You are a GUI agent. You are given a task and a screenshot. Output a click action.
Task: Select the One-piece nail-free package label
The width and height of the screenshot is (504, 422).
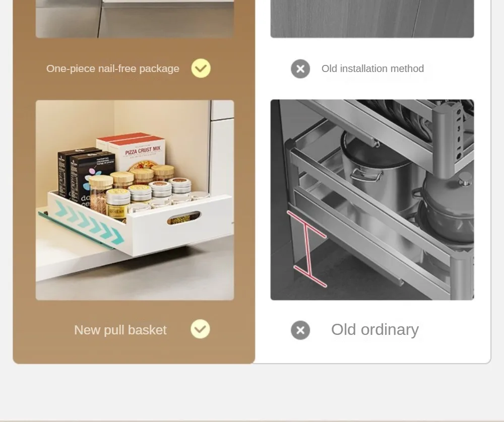pos(113,68)
